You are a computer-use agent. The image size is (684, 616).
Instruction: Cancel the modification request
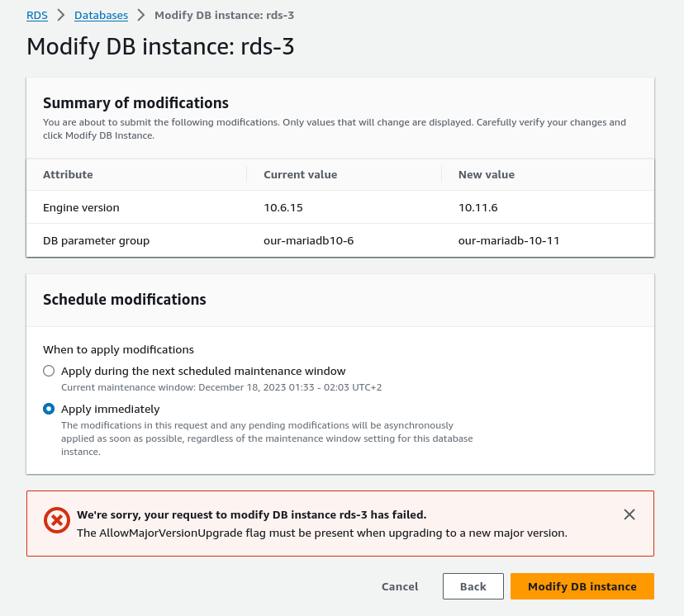pos(400,586)
